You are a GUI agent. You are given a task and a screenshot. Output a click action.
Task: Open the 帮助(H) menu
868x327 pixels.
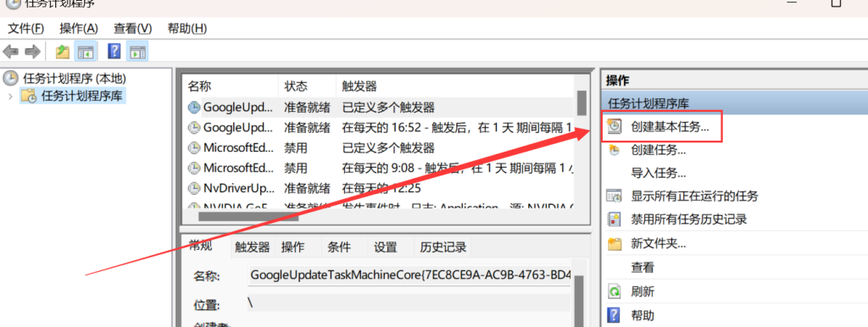[x=187, y=28]
